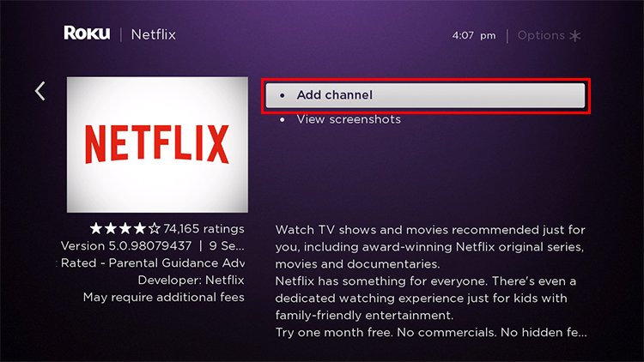This screenshot has width=644, height=362.
Task: Click the bullet beside View screenshots
Action: click(283, 120)
